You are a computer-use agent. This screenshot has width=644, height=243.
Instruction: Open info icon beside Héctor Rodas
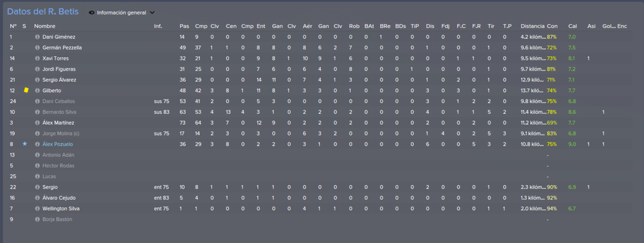coord(37,166)
